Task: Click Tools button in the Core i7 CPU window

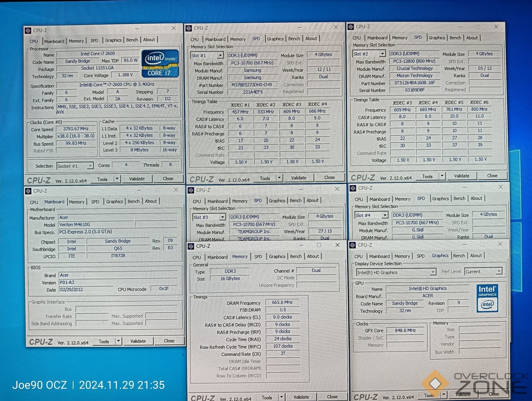Action: coord(102,179)
